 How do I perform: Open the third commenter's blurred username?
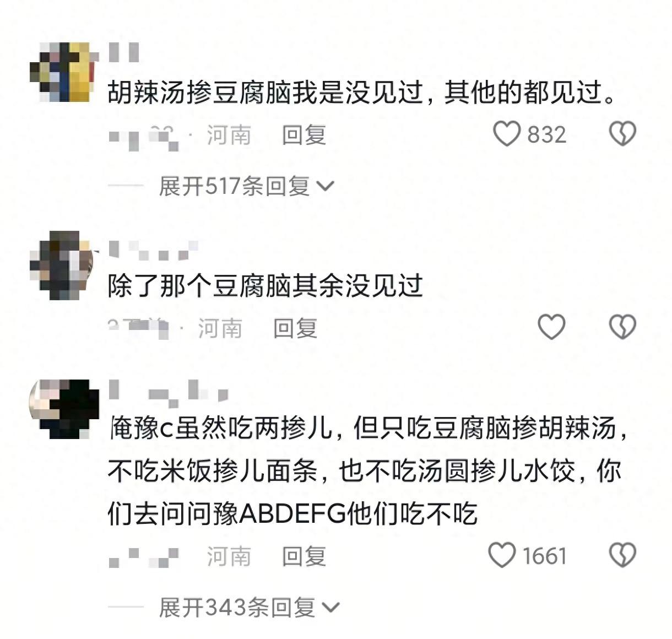click(168, 390)
